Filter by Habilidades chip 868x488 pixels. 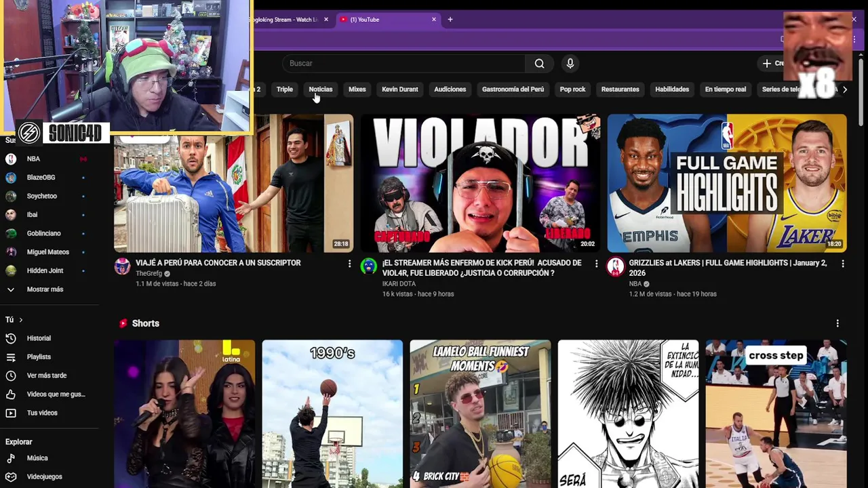[672, 89]
